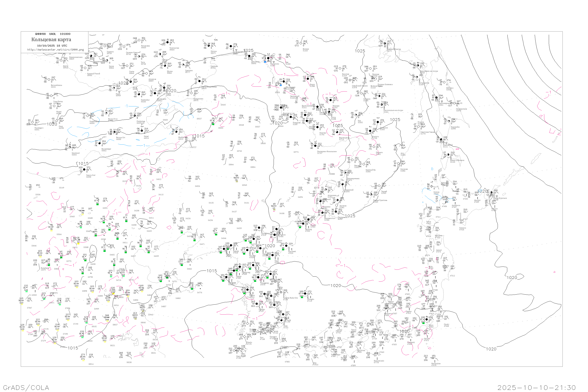Click the Романовка 30650 station label
This screenshot has height=392, width=588.
pyautogui.click(x=145, y=47)
